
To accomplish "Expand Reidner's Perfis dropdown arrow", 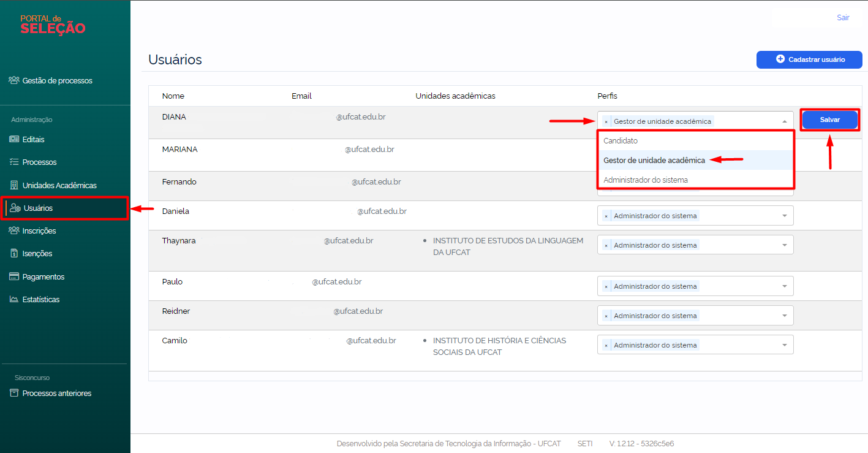I will pyautogui.click(x=785, y=316).
